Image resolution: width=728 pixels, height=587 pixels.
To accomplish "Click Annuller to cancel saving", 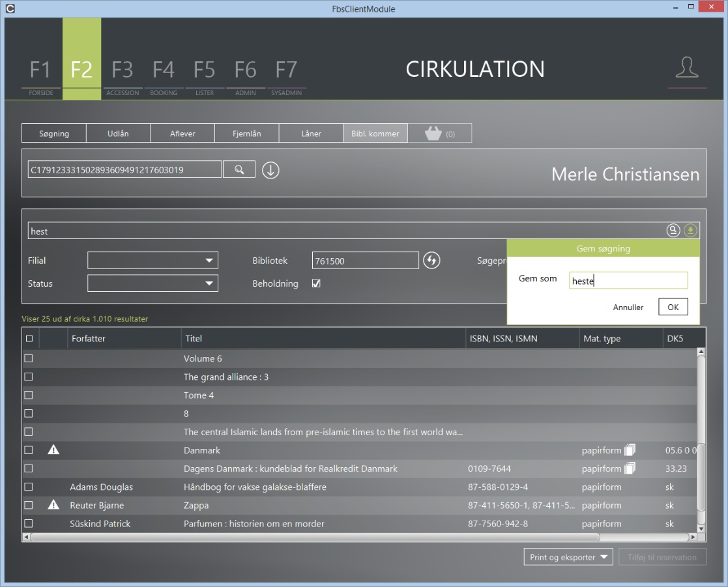I will click(x=628, y=308).
